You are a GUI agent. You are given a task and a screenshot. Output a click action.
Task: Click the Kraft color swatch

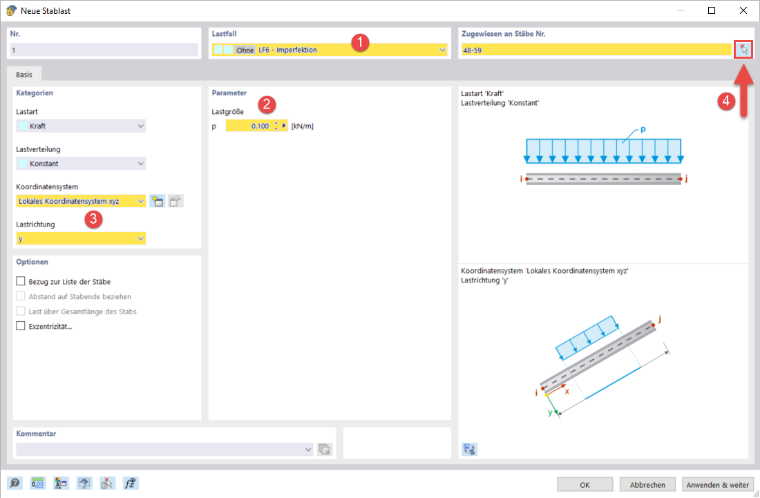coord(23,126)
